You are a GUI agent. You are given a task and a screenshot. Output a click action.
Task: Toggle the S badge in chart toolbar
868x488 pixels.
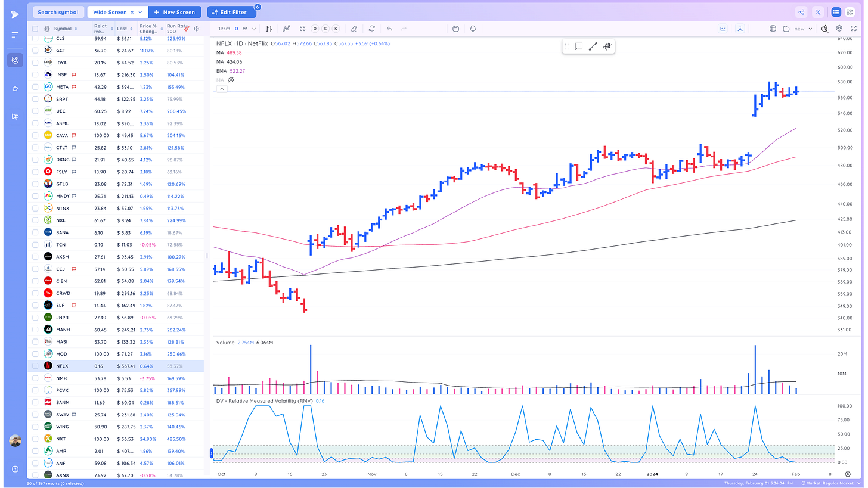[x=325, y=29]
